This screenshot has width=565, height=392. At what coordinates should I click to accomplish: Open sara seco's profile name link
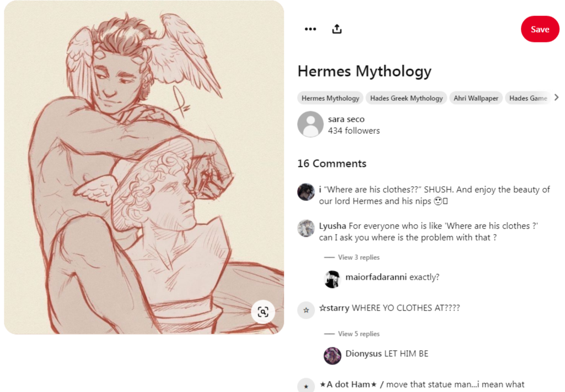(346, 119)
